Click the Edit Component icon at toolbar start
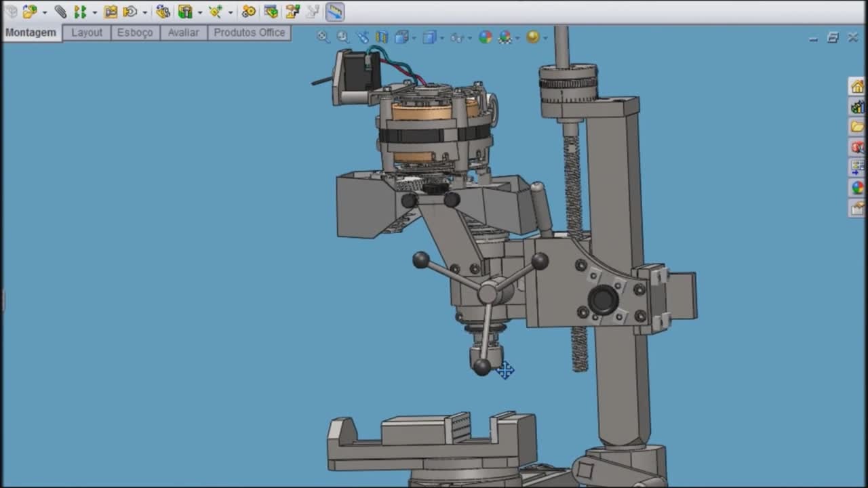Viewport: 868px width, 488px height. (10, 12)
